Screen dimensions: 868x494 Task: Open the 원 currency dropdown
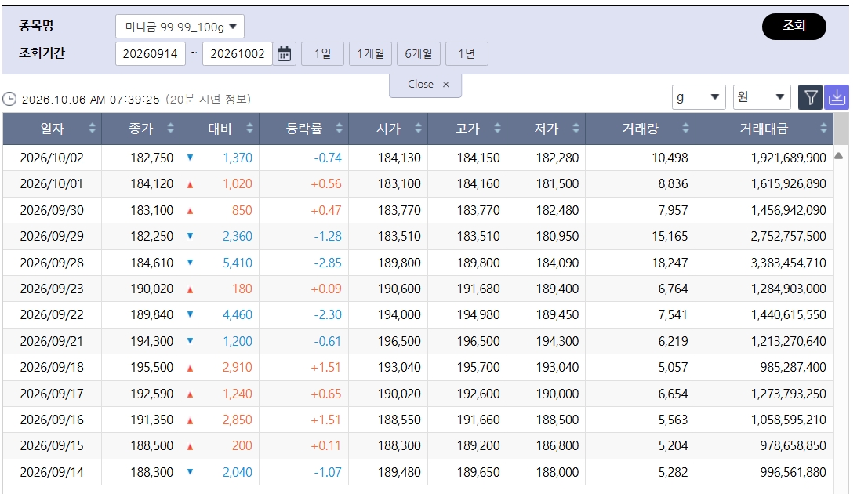(761, 97)
